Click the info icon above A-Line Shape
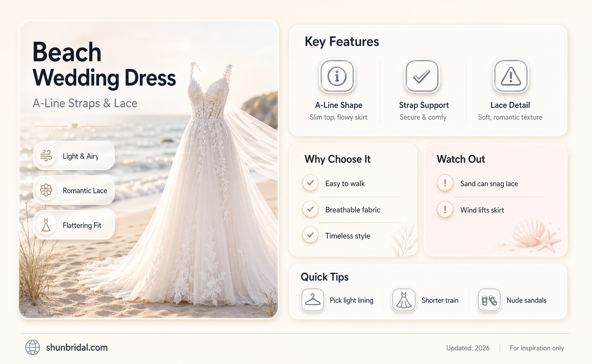 click(x=337, y=76)
